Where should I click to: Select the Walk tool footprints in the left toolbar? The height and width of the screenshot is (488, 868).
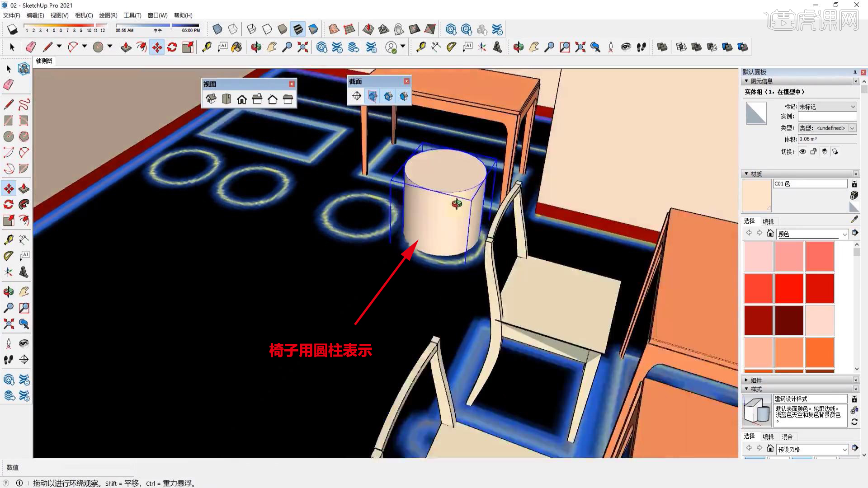(x=9, y=360)
